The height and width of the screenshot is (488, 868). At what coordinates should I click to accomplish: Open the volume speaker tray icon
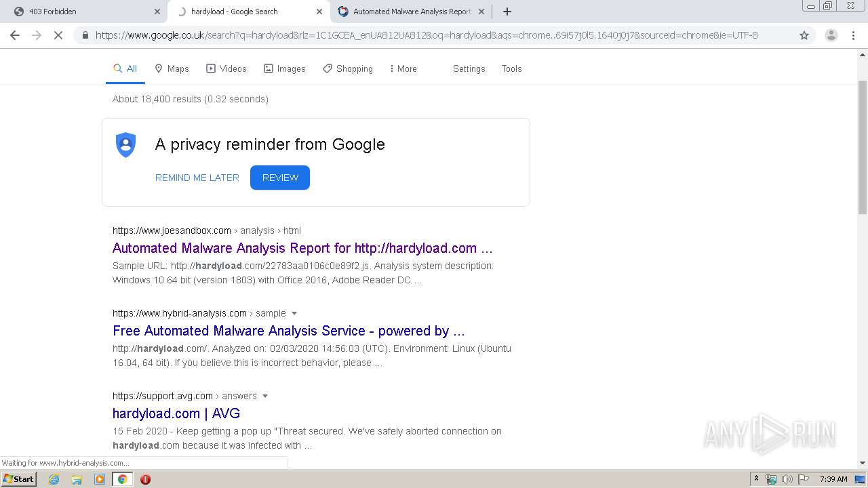pos(787,479)
